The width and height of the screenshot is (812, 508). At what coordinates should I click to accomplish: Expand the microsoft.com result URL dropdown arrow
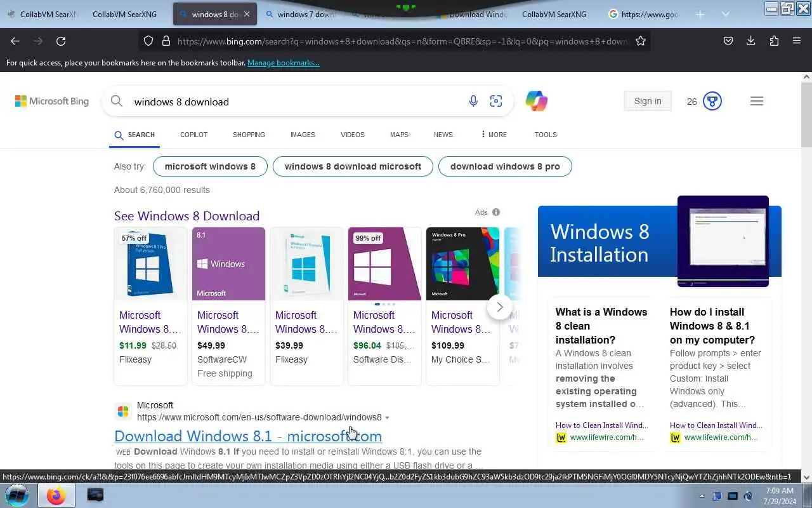[x=387, y=418]
